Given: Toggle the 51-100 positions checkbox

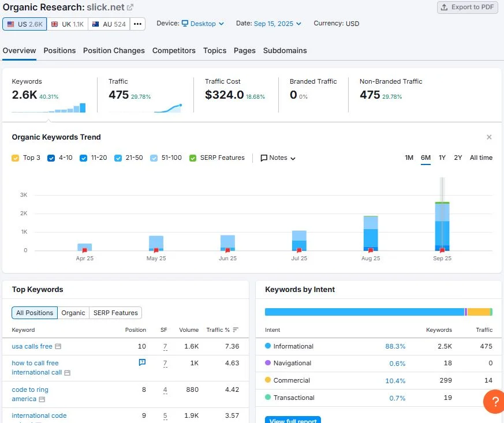Looking at the screenshot, I should coord(154,158).
